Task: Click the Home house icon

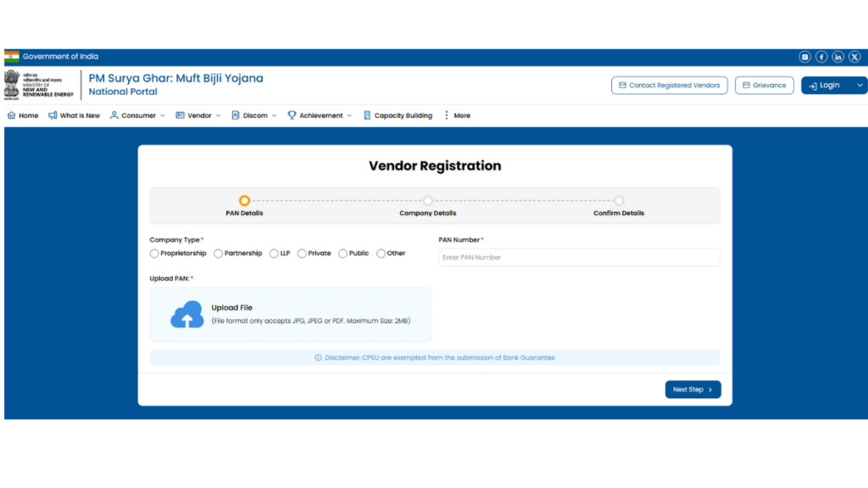Action: click(x=12, y=115)
